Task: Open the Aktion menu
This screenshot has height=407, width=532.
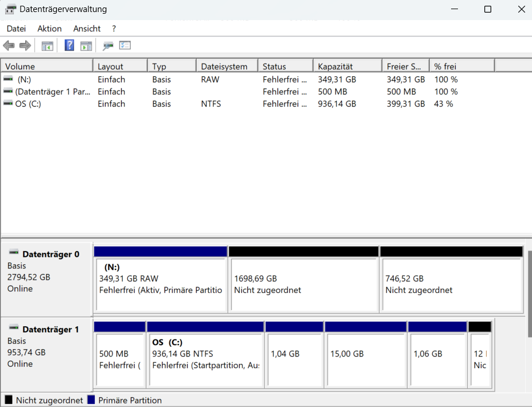Action: click(49, 28)
